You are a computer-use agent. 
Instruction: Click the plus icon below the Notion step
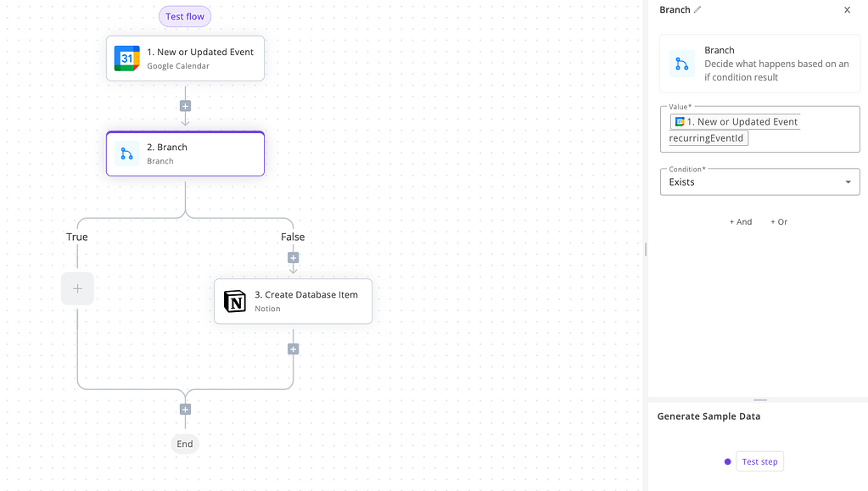point(293,348)
